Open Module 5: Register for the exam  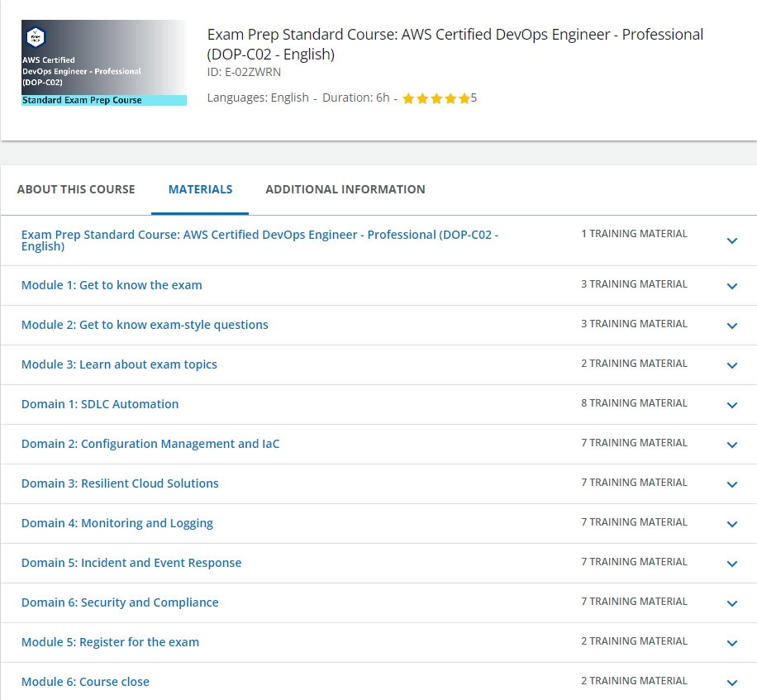[x=110, y=641]
